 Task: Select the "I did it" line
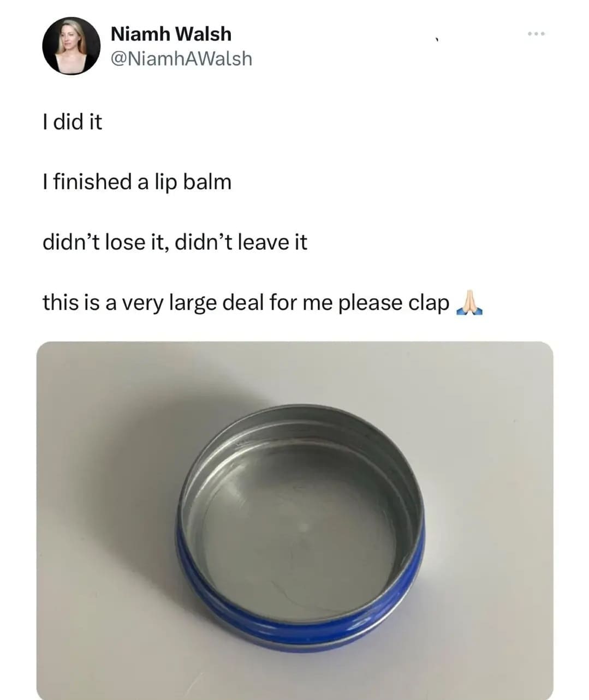[72, 122]
